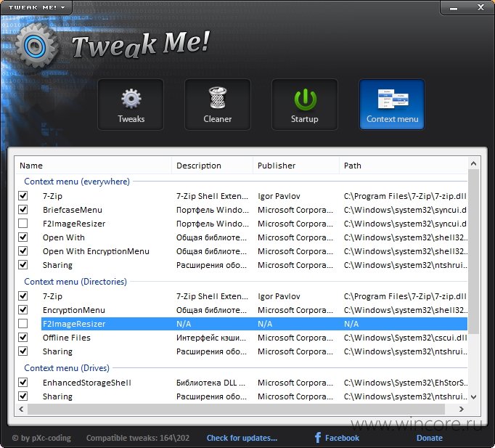Uncheck Sharing in the Drives group
Screen dimensions: 495x448
pyautogui.click(x=23, y=396)
